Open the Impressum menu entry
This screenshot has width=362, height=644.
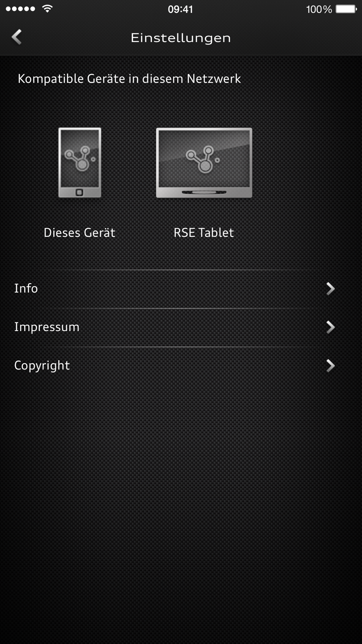(181, 327)
